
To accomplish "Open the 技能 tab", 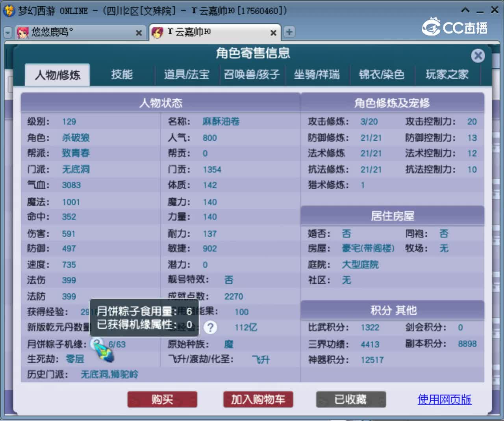I will pyautogui.click(x=122, y=74).
